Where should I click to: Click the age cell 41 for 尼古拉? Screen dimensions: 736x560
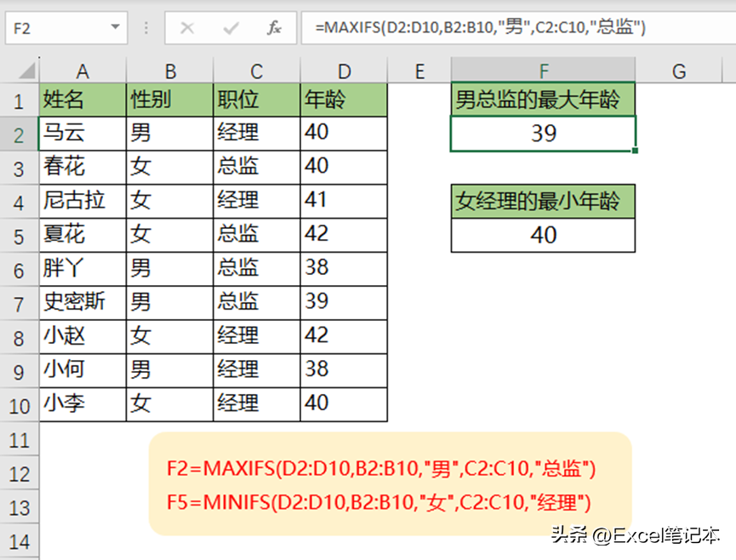[x=344, y=202]
